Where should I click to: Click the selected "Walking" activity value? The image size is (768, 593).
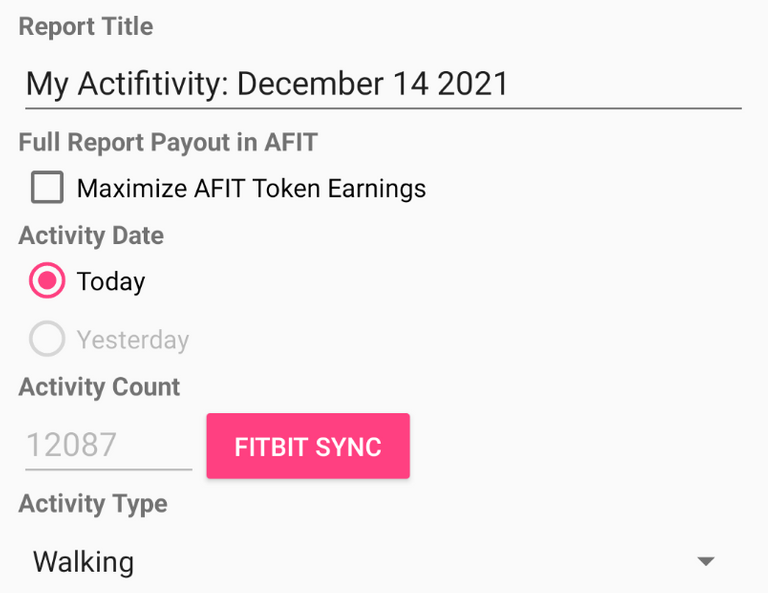[x=84, y=561]
